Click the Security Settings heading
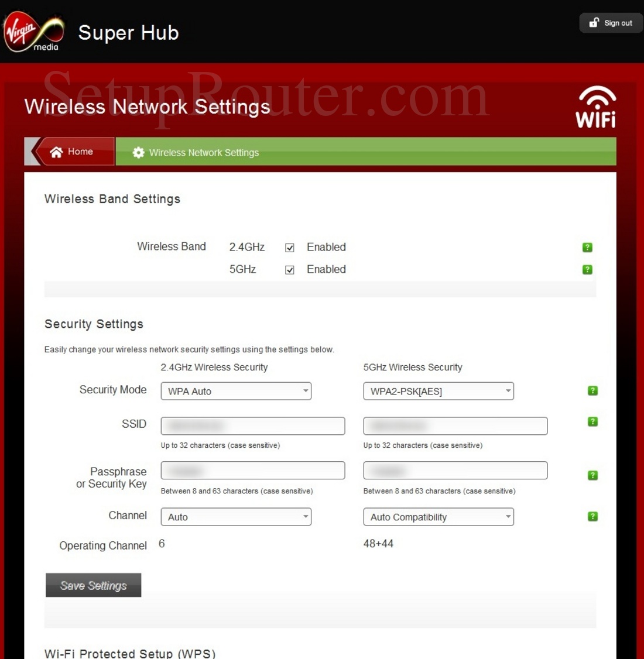 [x=94, y=324]
